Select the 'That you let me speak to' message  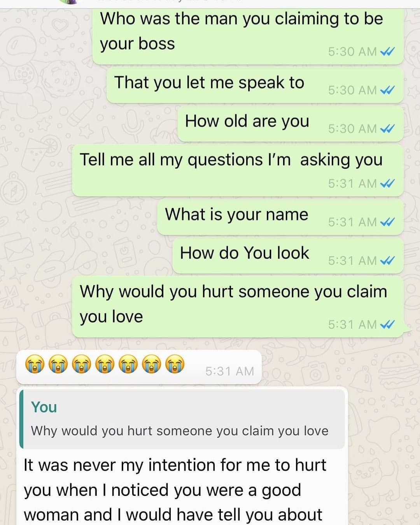point(255,85)
